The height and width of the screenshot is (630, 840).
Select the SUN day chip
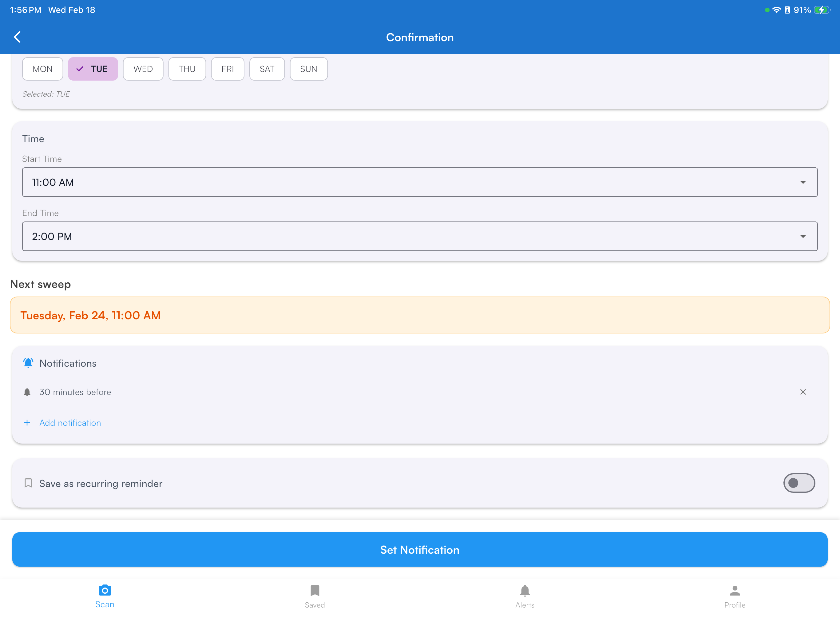[x=309, y=69]
